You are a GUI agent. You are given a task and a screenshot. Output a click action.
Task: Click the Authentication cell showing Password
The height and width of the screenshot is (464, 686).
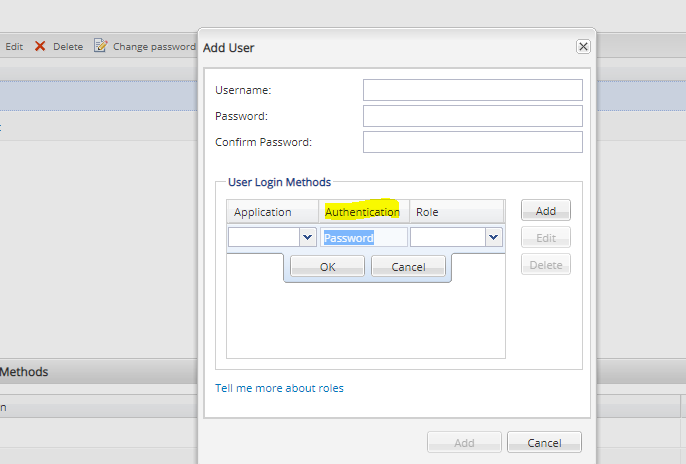click(x=363, y=238)
